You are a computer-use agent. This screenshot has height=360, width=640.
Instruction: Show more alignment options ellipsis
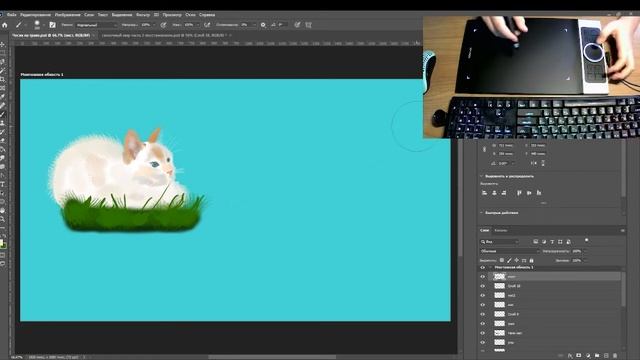coord(543,203)
